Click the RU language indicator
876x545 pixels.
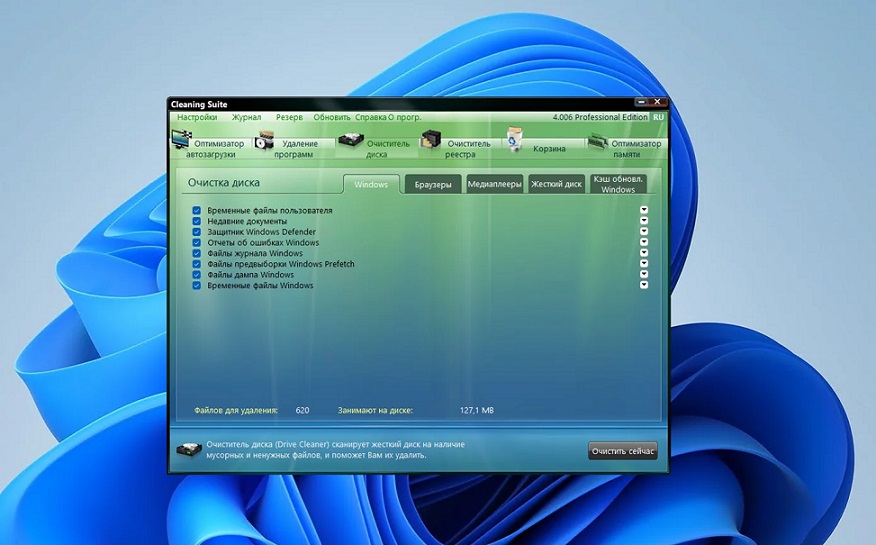click(658, 118)
